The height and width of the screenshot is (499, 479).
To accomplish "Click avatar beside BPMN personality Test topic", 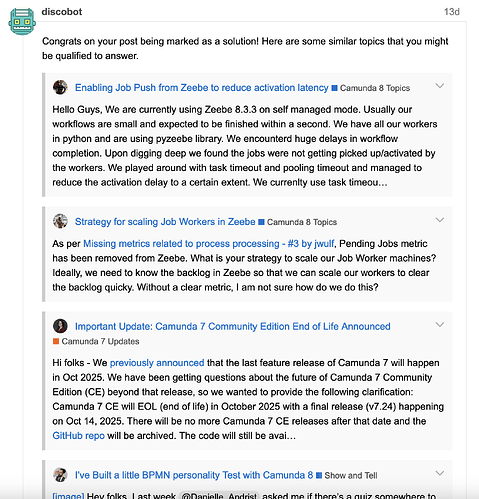I will 60,475.
